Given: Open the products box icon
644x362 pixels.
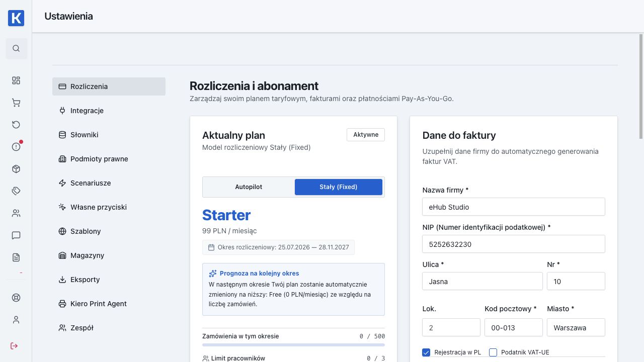Looking at the screenshot, I should 16,169.
